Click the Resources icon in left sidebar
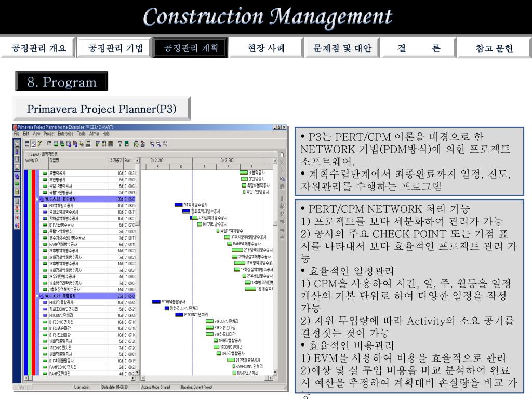 [17, 152]
